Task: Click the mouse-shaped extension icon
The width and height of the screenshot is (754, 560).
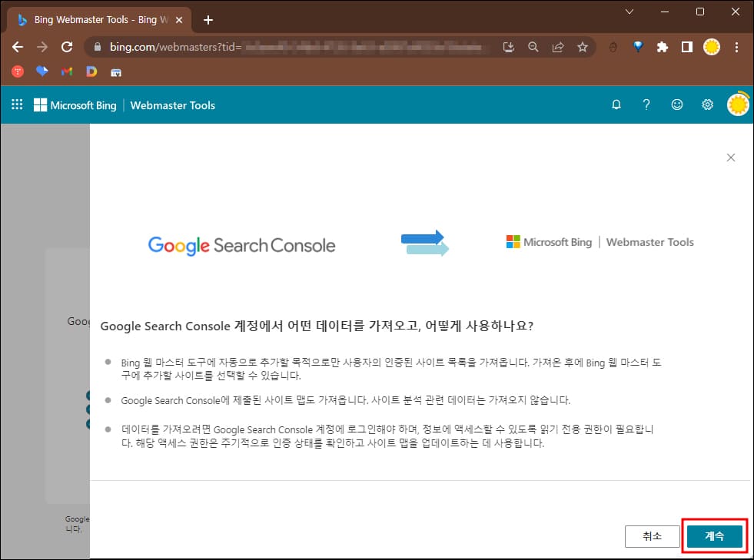Action: [613, 47]
